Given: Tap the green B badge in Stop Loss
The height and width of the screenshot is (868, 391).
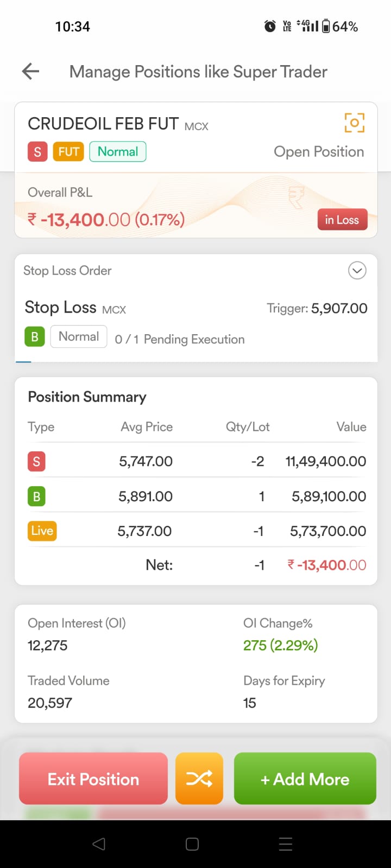Looking at the screenshot, I should (35, 337).
